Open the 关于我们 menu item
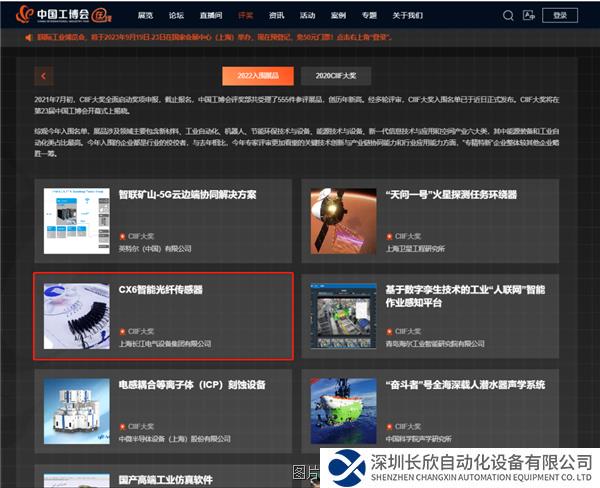This screenshot has width=600, height=488. 407,16
